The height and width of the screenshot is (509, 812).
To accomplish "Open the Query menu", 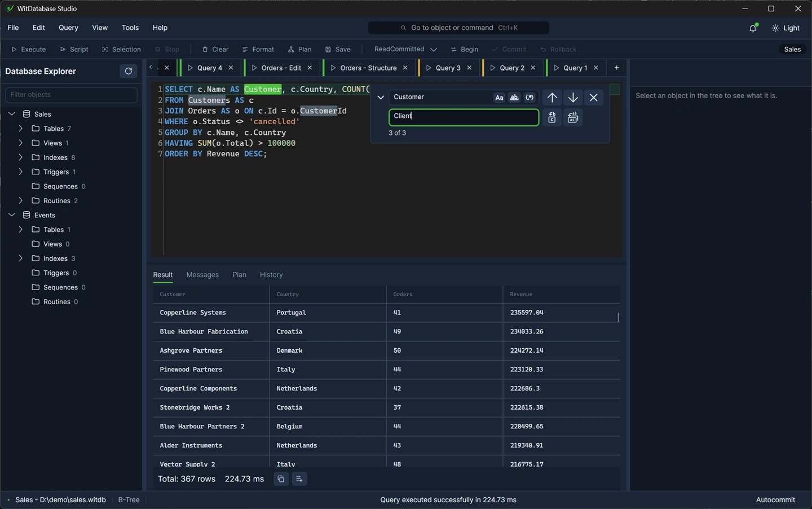I will coord(68,28).
